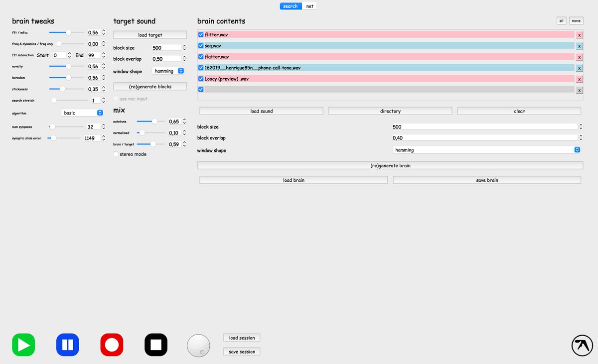Image resolution: width=598 pixels, height=364 pixels.
Task: Click the target sound block overlap field
Action: 166,59
